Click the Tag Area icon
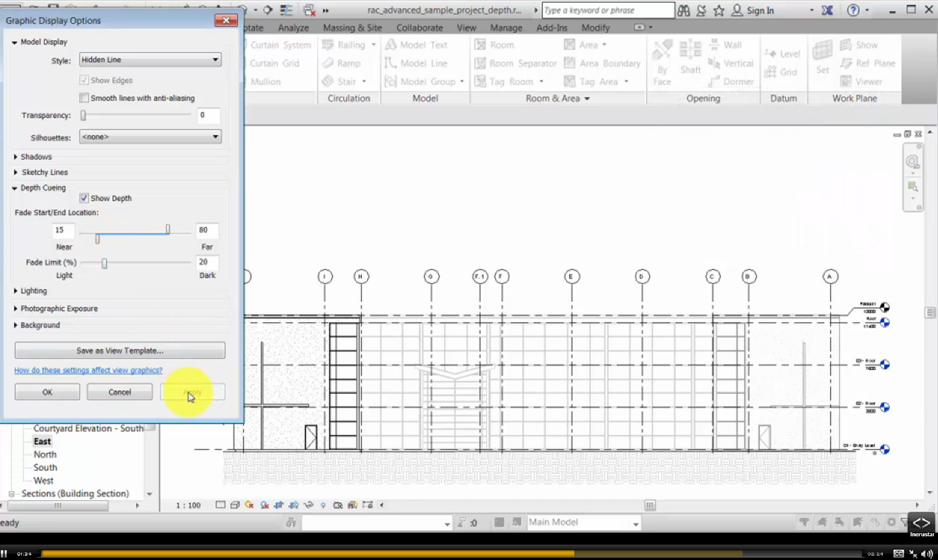This screenshot has width=938, height=560. point(570,81)
